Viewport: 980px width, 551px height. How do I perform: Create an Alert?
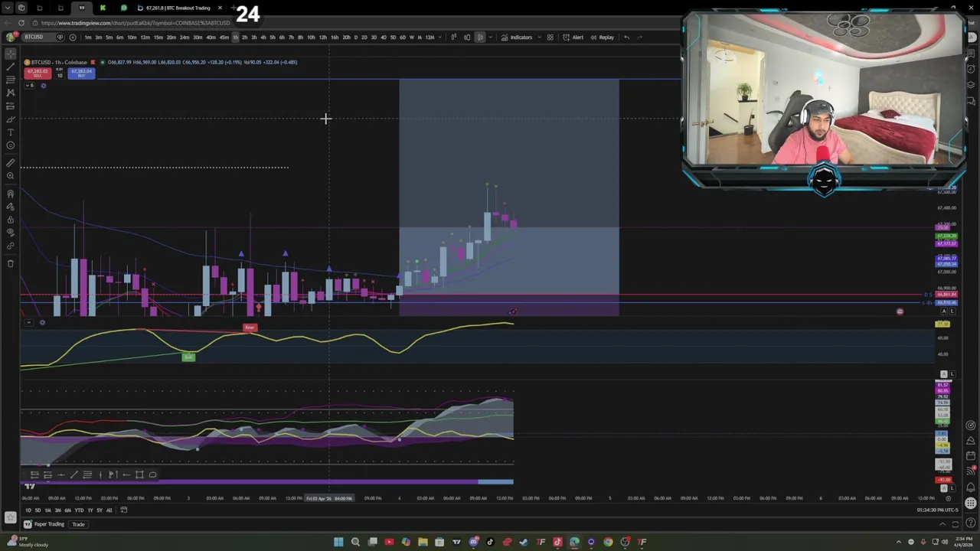click(x=573, y=37)
